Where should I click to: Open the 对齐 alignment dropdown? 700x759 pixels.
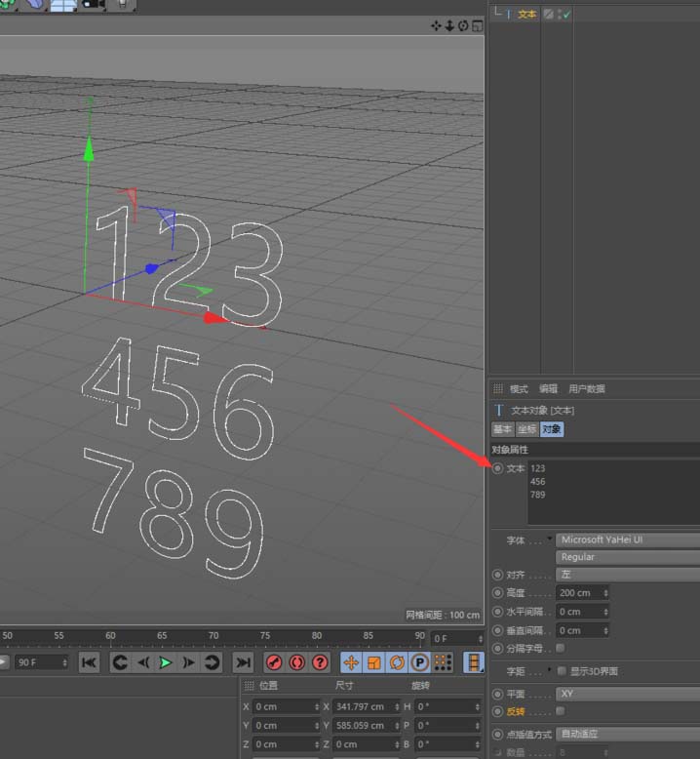pyautogui.click(x=628, y=575)
